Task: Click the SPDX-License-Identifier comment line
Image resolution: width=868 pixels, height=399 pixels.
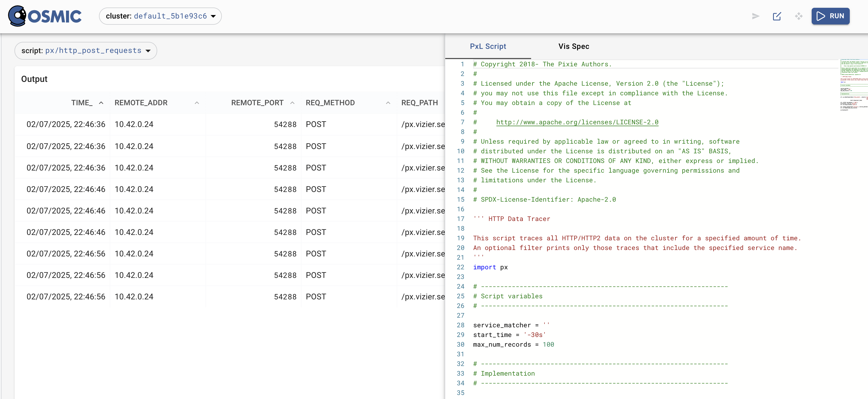Action: point(544,199)
